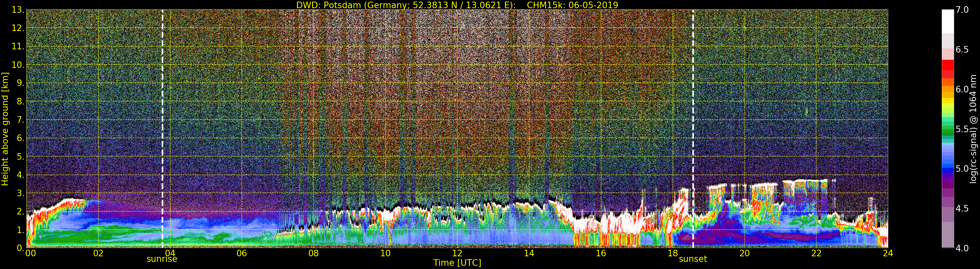Click the colorbar tick label '5.0'
Image resolution: width=980 pixels, height=269 pixels.
(x=962, y=168)
